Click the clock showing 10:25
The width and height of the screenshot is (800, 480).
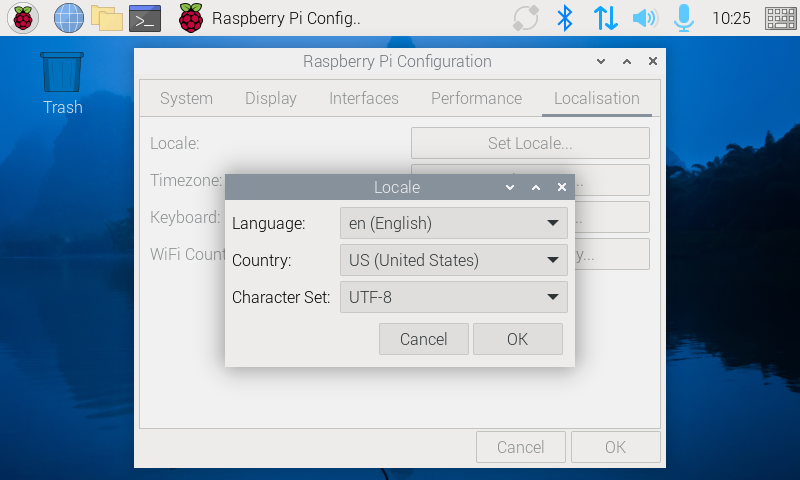point(731,18)
